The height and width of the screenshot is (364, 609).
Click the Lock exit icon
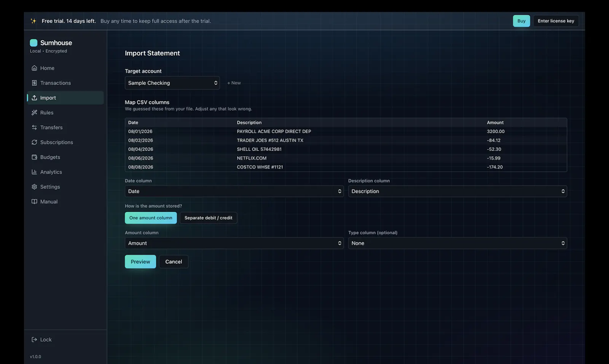tap(34, 340)
